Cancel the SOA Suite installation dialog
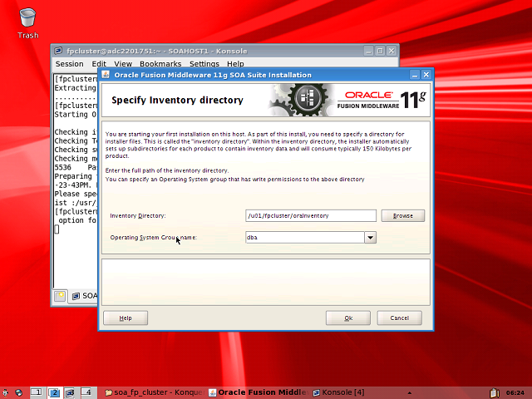This screenshot has width=532, height=399. coord(399,318)
